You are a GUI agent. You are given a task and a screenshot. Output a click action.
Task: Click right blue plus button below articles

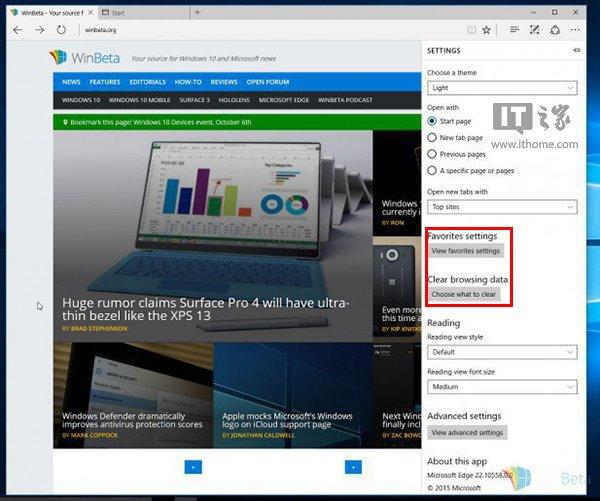point(353,467)
